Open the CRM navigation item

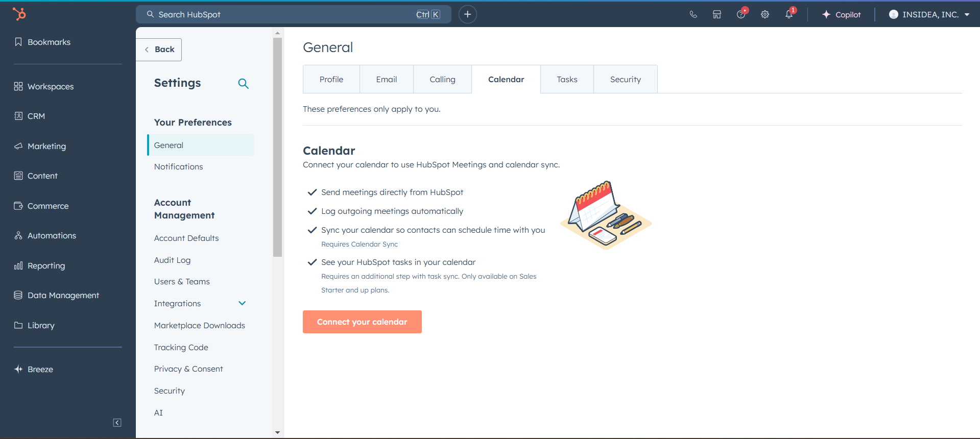click(x=30, y=116)
